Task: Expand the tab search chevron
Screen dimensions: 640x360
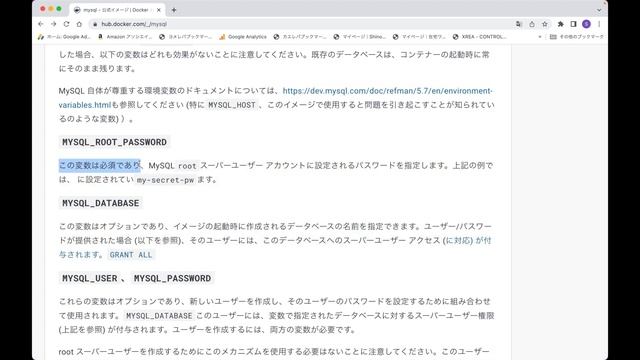Action: [x=599, y=10]
